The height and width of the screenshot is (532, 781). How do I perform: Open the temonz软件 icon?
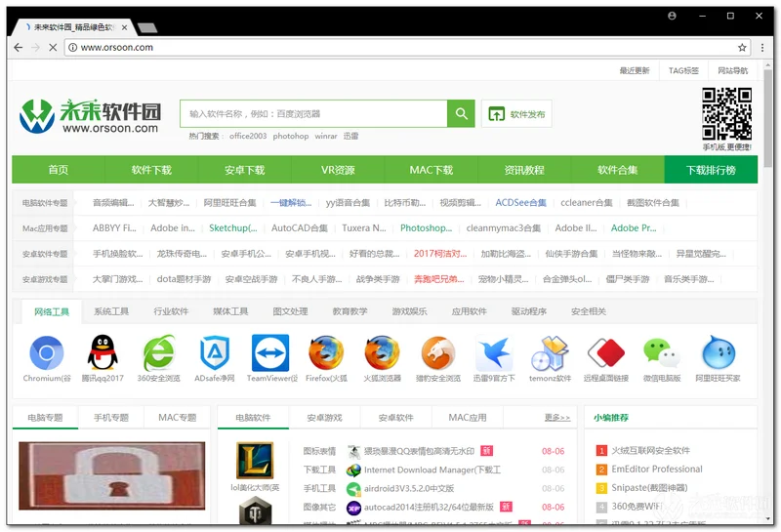(550, 353)
